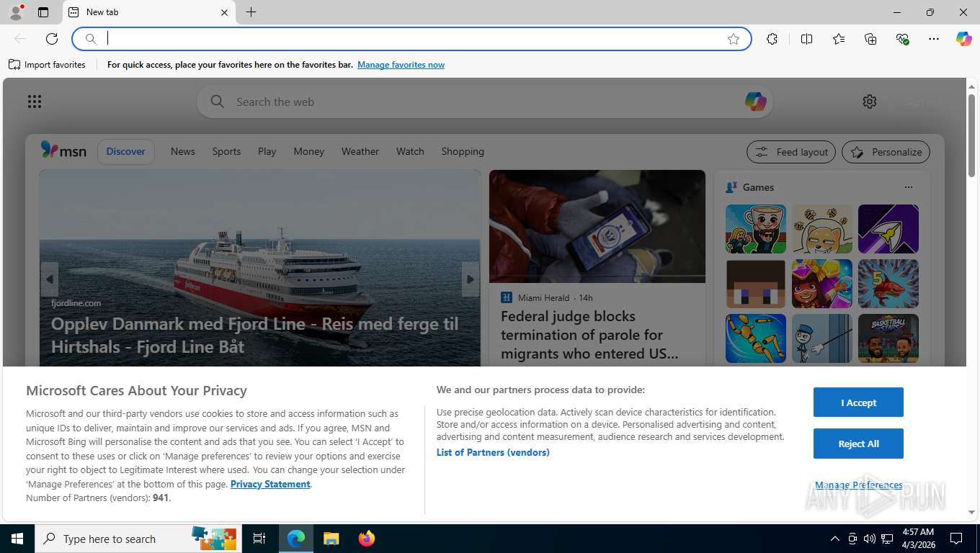This screenshot has width=980, height=553.
Task: Open the tab actions menu icon
Action: click(43, 12)
